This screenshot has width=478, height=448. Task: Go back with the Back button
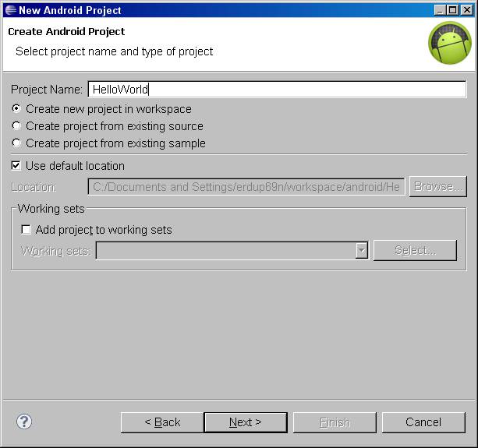click(162, 422)
